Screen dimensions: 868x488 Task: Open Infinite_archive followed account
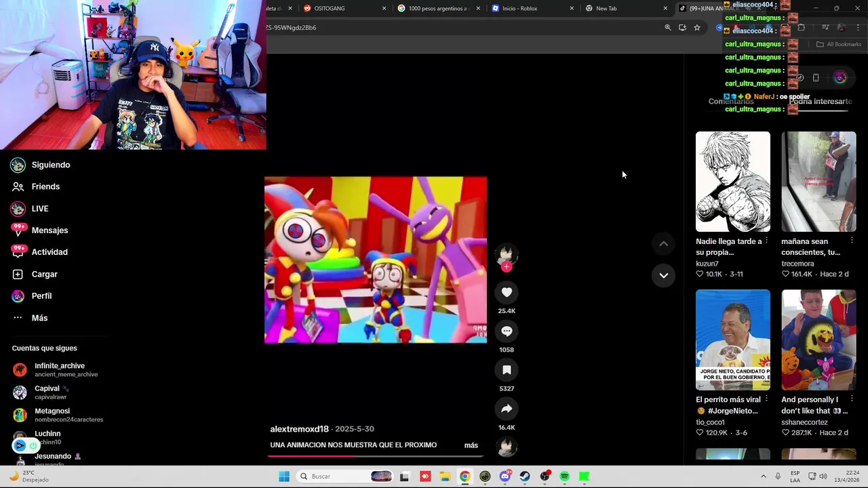(x=60, y=369)
